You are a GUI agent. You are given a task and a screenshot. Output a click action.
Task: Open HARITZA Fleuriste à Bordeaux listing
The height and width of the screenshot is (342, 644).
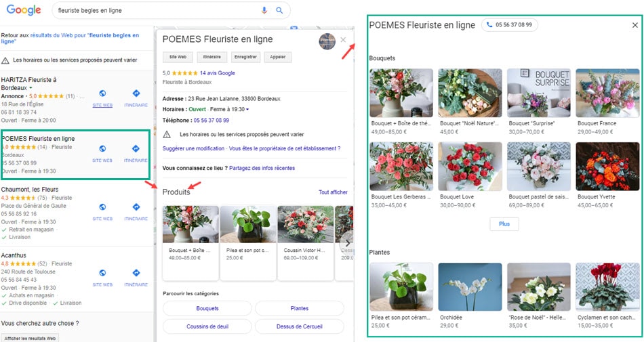28,84
